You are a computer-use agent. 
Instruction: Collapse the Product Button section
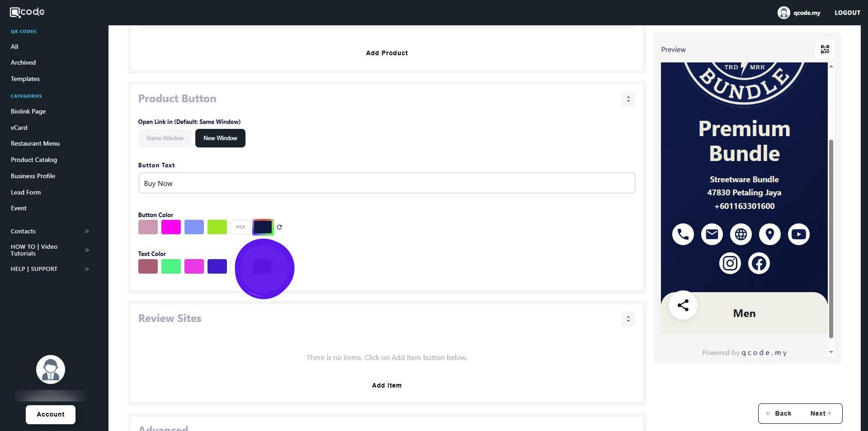[x=628, y=99]
